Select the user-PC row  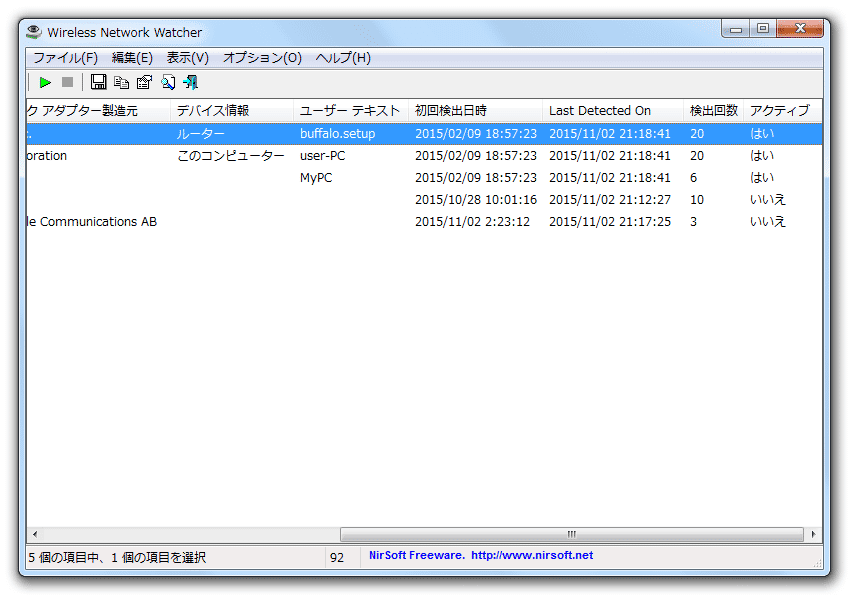click(424, 156)
